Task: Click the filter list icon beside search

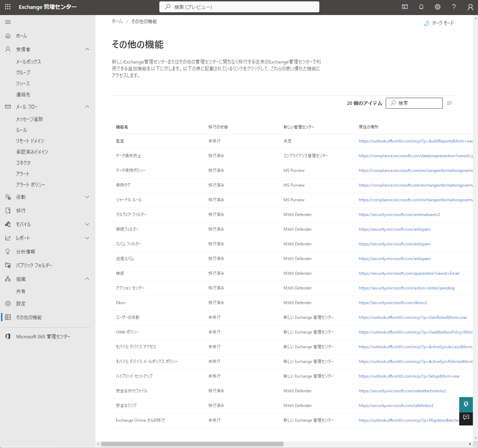Action: pos(450,103)
